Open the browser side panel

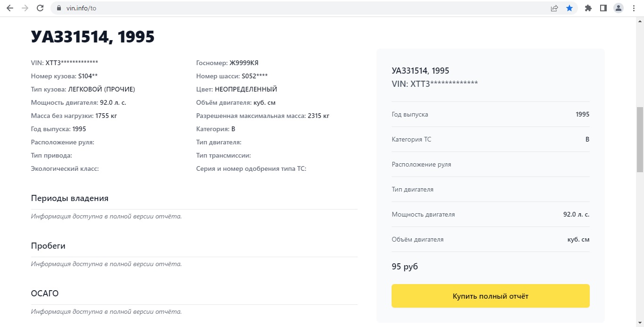[x=603, y=8]
